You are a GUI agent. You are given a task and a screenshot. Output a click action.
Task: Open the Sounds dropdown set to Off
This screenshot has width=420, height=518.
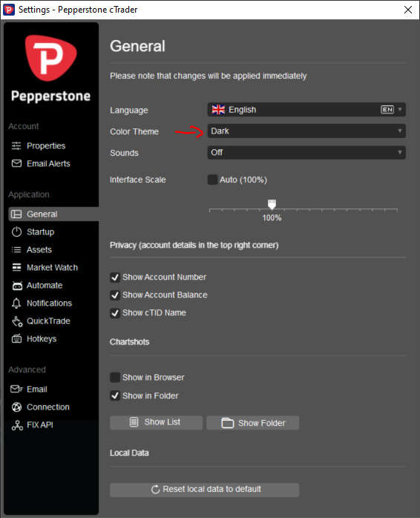tap(306, 153)
